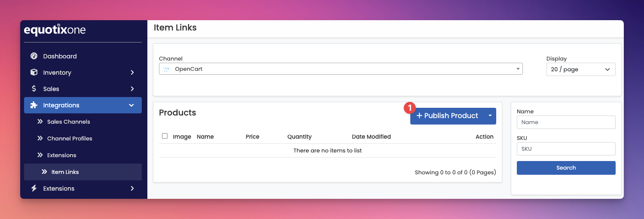644x219 pixels.
Task: Open the Channel dropdown showing OpenCart
Action: click(340, 69)
